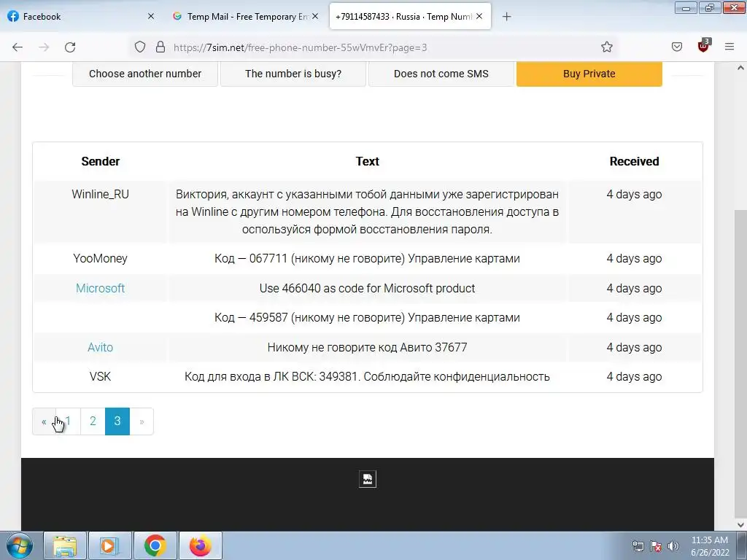Save page to Pocket
747x560 pixels.
point(676,47)
